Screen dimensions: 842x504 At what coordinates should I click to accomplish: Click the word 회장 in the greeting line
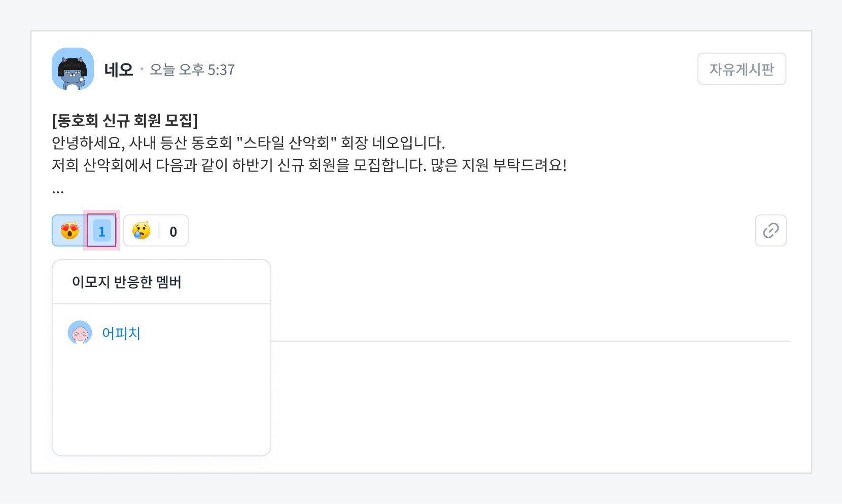click(354, 143)
